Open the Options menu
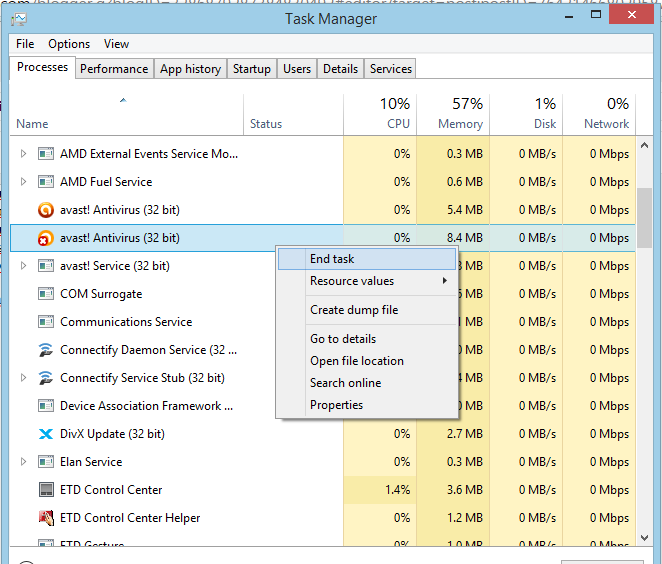This screenshot has height=564, width=662. click(69, 44)
